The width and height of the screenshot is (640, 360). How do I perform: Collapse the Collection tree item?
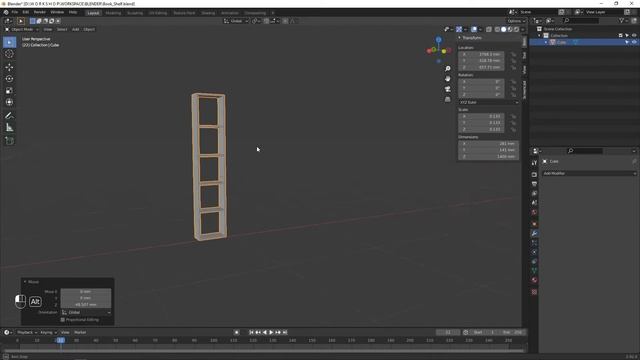point(540,36)
